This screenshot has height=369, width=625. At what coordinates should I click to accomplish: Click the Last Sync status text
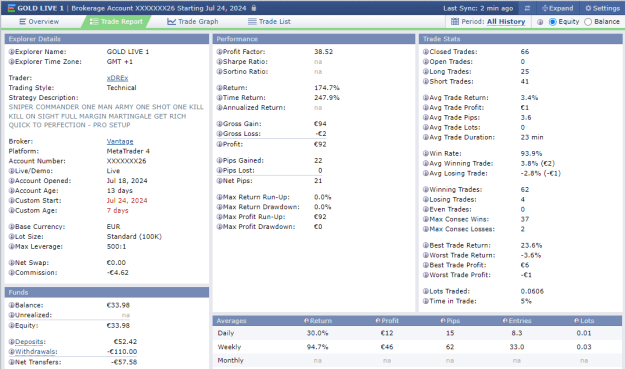(x=478, y=8)
